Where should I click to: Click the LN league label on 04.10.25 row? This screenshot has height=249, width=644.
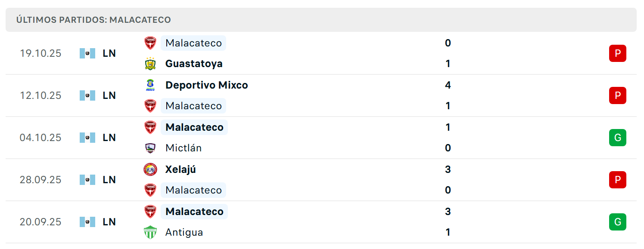109,138
